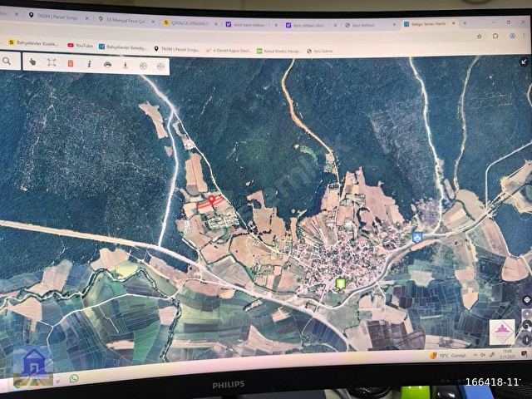Viewport: 532px width, 399px height.
Task: Open TKGM Parsel Sorgu bookmark
Action: click(x=177, y=50)
